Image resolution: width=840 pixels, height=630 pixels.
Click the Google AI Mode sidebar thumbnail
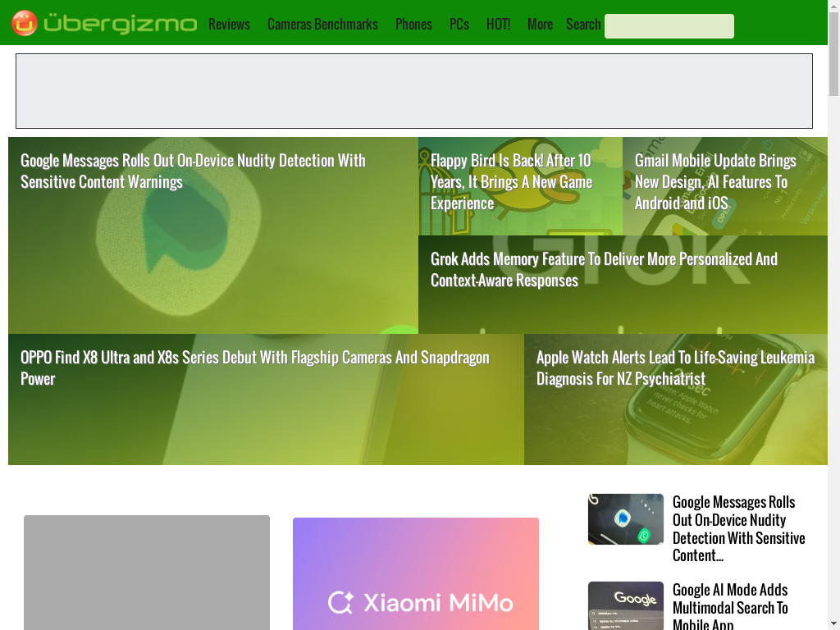[626, 606]
